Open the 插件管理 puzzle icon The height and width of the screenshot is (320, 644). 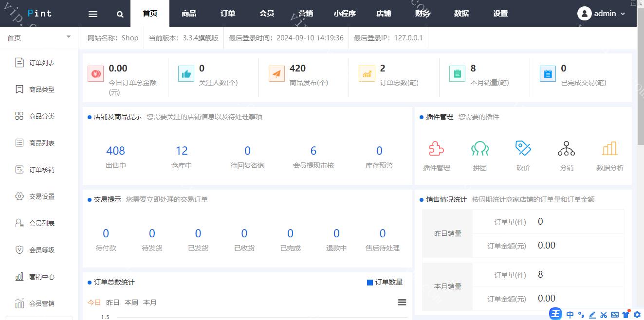pyautogui.click(x=436, y=149)
